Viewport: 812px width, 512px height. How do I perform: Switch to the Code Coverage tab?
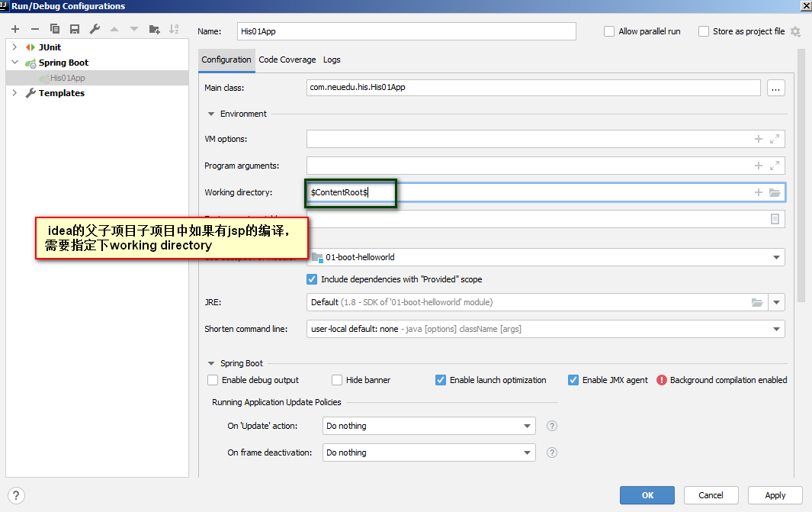pyautogui.click(x=287, y=60)
